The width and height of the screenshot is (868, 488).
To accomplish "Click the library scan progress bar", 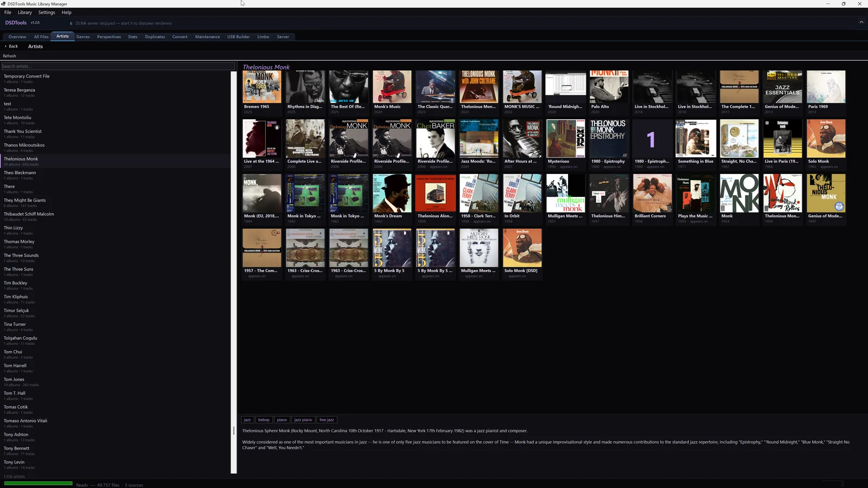I will coord(38,483).
